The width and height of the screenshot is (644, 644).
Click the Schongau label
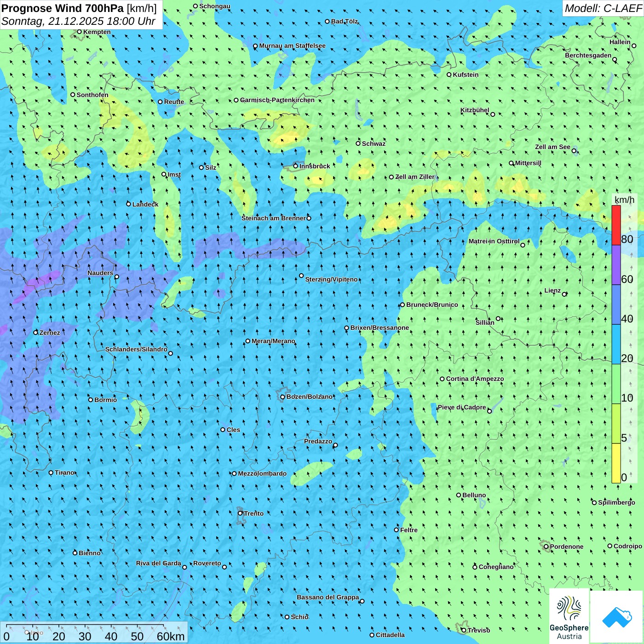(x=214, y=6)
